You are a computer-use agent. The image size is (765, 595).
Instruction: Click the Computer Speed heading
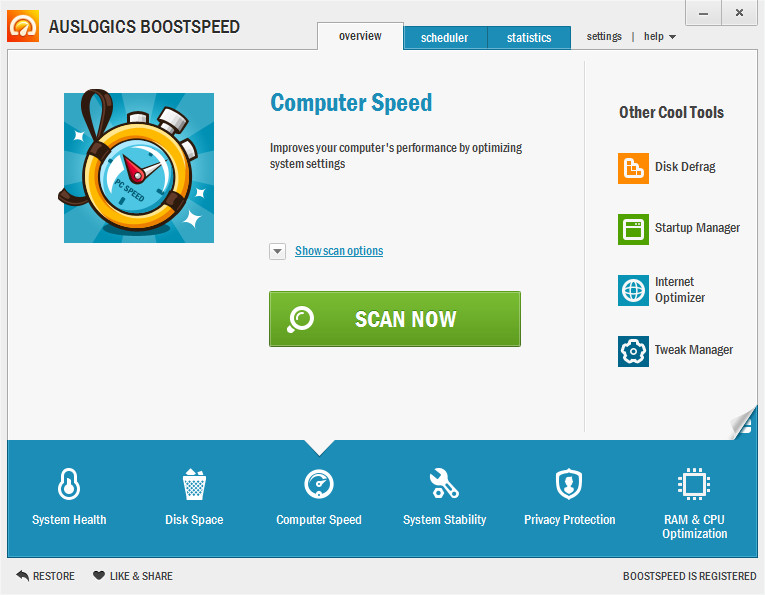coord(351,103)
